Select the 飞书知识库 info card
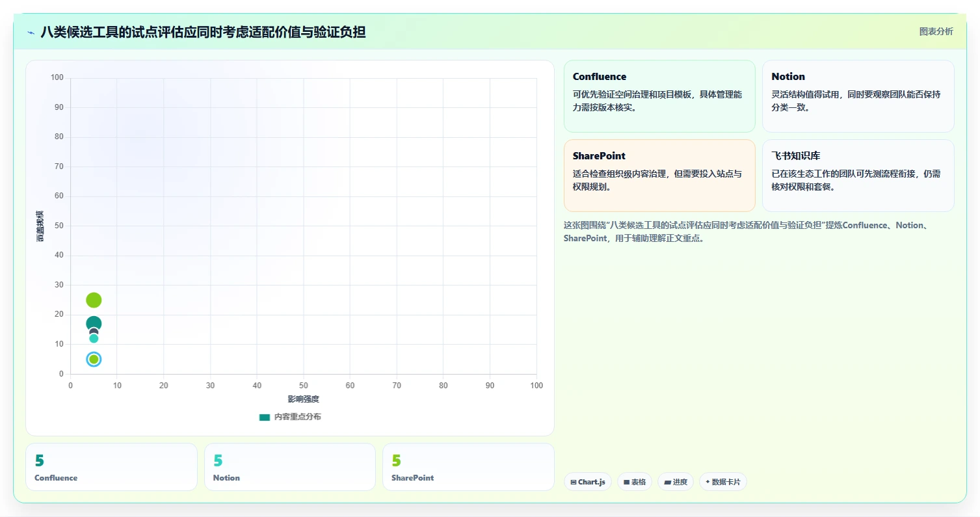 [x=858, y=176]
